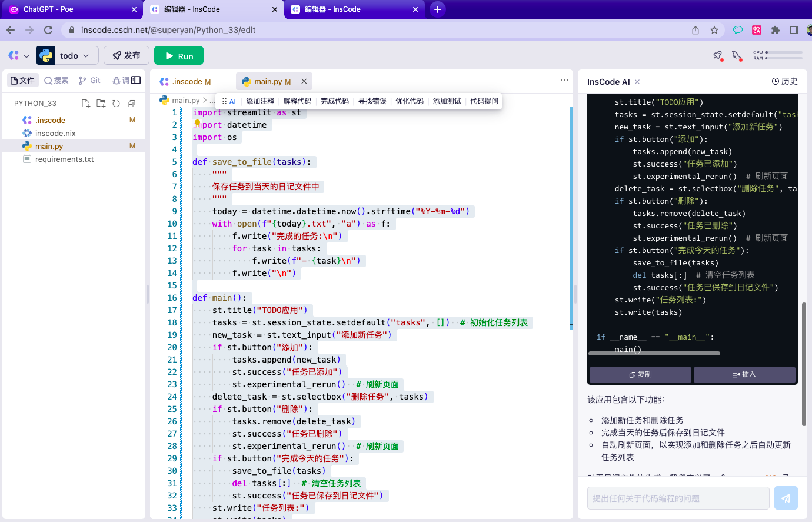Switch to the 文件 files tab
The height and width of the screenshot is (522, 812).
[x=22, y=81]
